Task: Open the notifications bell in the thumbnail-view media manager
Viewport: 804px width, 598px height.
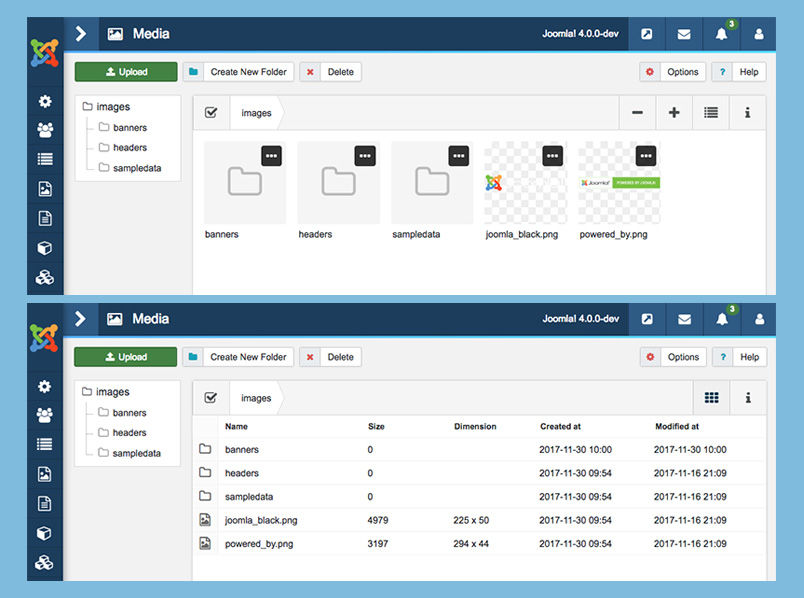Action: pos(721,34)
